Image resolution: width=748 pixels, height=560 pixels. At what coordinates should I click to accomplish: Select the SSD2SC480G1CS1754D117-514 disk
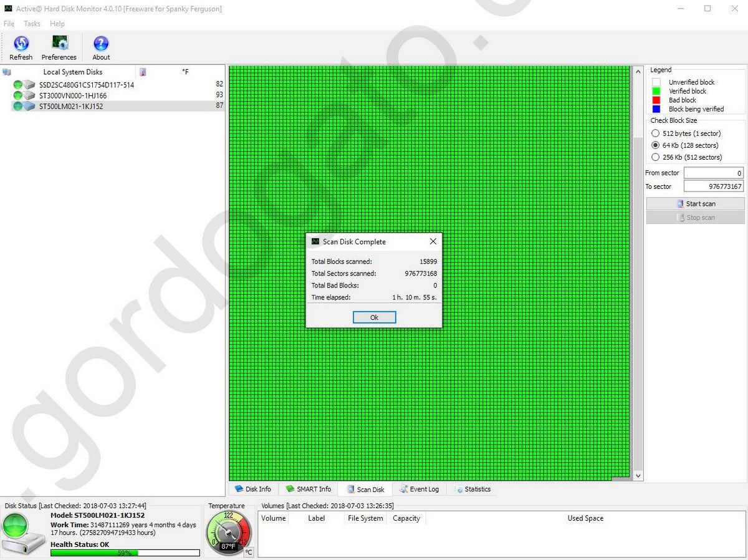click(x=86, y=85)
